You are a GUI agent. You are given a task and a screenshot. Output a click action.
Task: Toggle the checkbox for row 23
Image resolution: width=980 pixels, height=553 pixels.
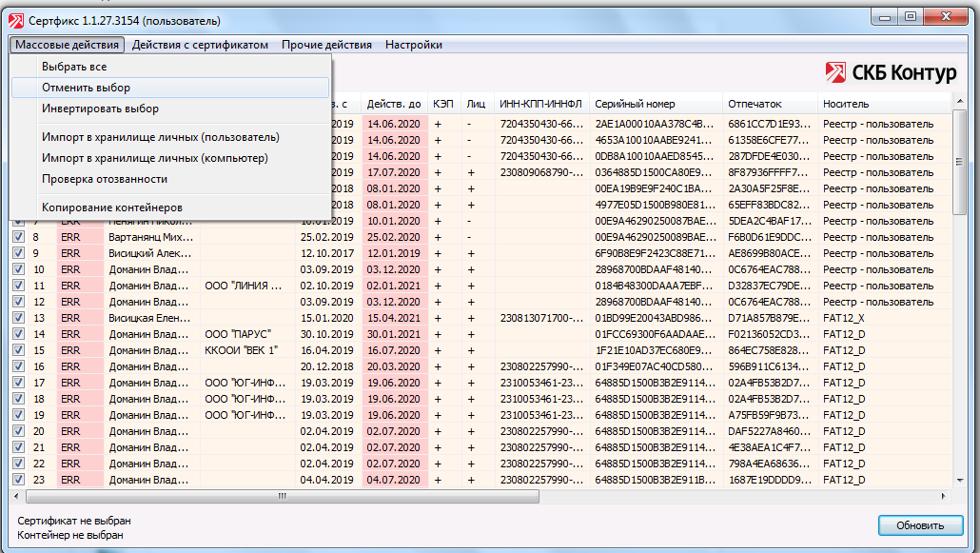click(x=19, y=480)
